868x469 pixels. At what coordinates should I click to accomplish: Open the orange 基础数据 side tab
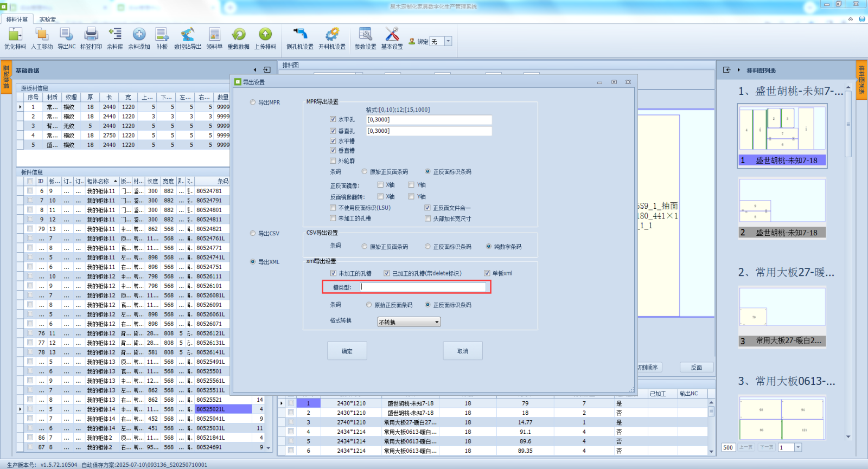point(6,77)
